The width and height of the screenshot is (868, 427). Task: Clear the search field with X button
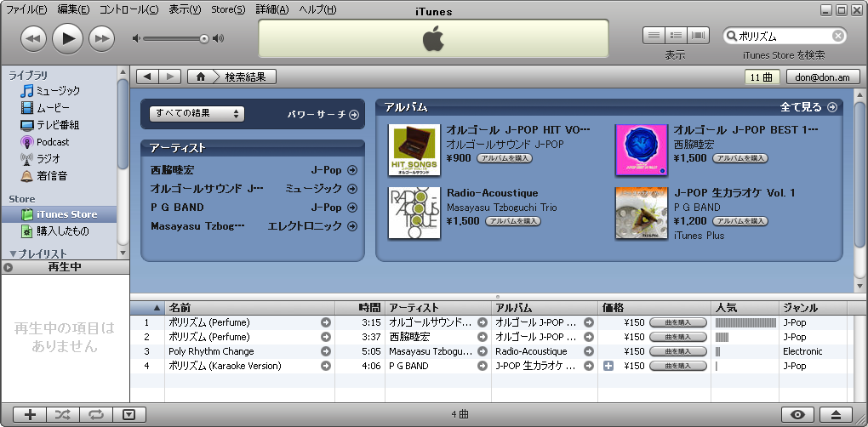tap(838, 36)
